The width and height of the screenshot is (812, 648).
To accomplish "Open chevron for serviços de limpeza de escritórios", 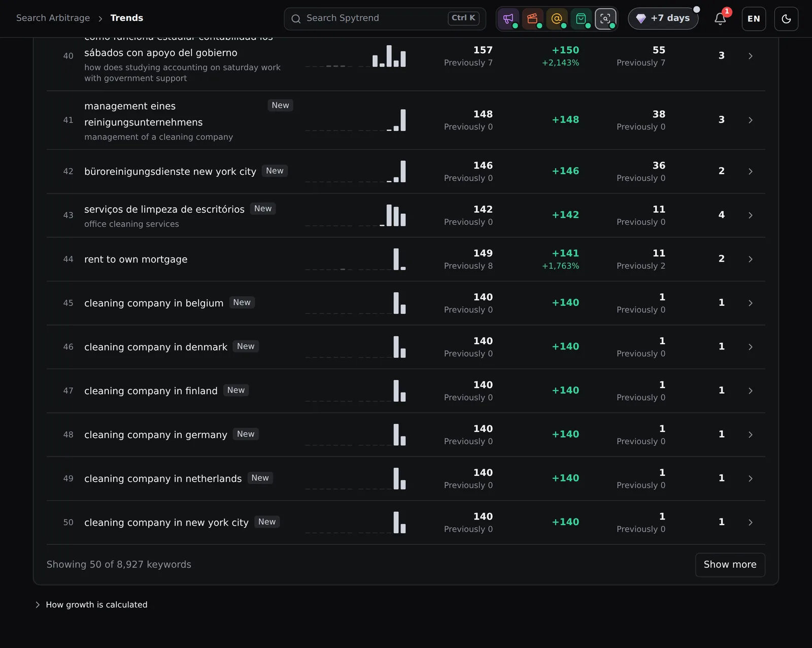I will point(750,215).
